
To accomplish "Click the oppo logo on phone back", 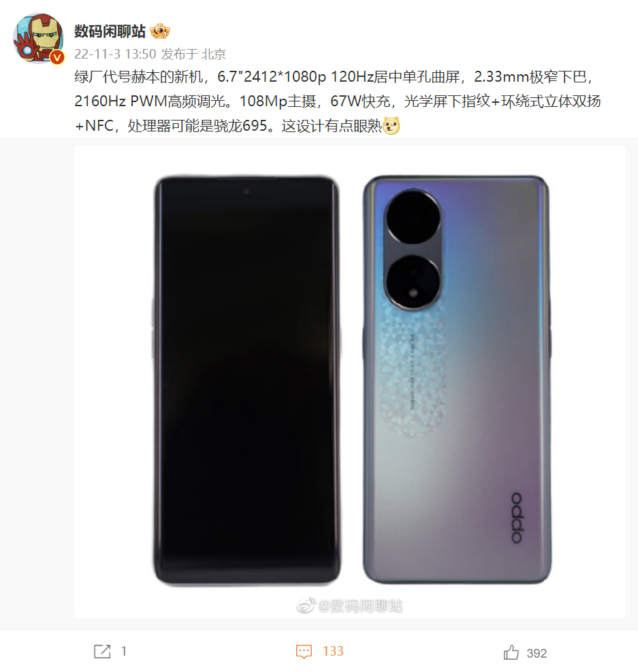I will pos(517,517).
